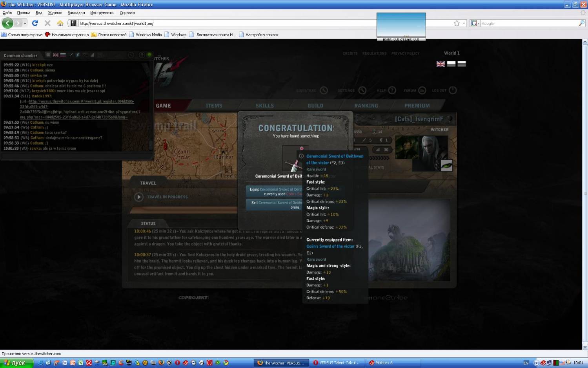This screenshot has height=368, width=588.
Task: Click the Firefox URL address field
Action: [224, 23]
